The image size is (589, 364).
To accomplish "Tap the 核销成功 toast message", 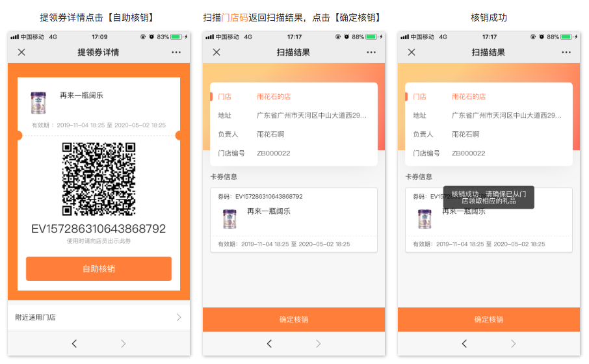I will [x=489, y=197].
